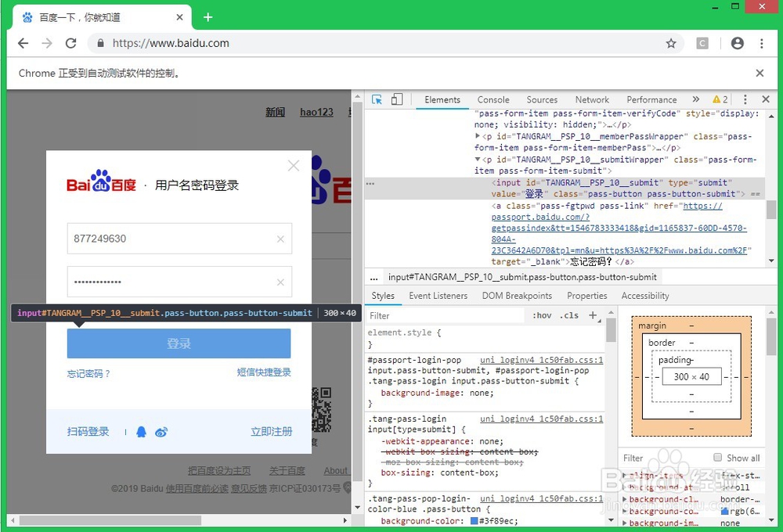This screenshot has width=783, height=532.
Task: Toggle the device toolbar icon
Action: (x=397, y=100)
